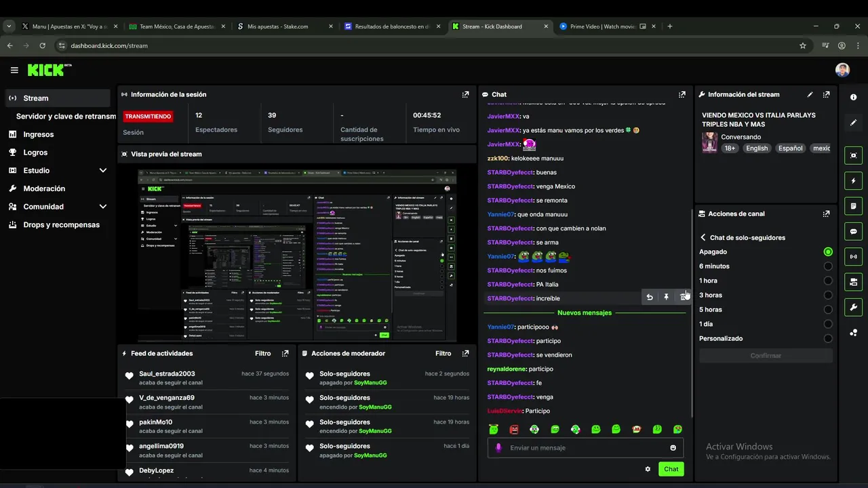Viewport: 868px width, 488px height.
Task: Pop out the Chat panel
Action: (x=682, y=95)
